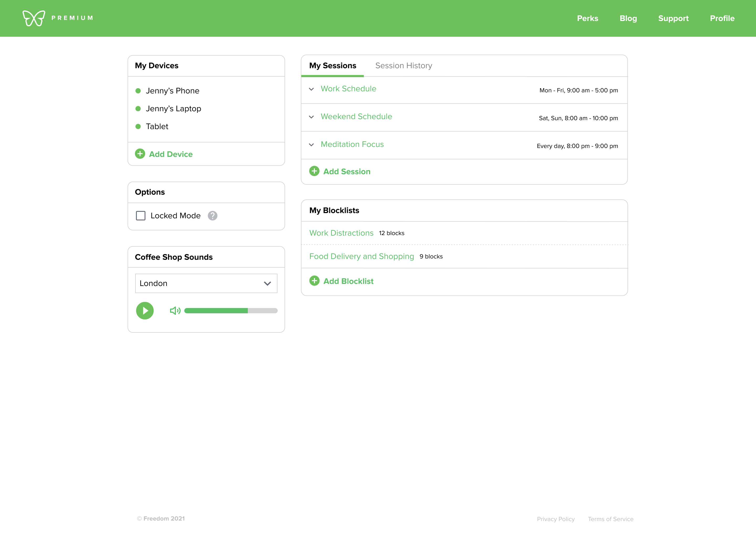Expand the Work Schedule session chevron
Image resolution: width=756 pixels, height=551 pixels.
coord(311,89)
